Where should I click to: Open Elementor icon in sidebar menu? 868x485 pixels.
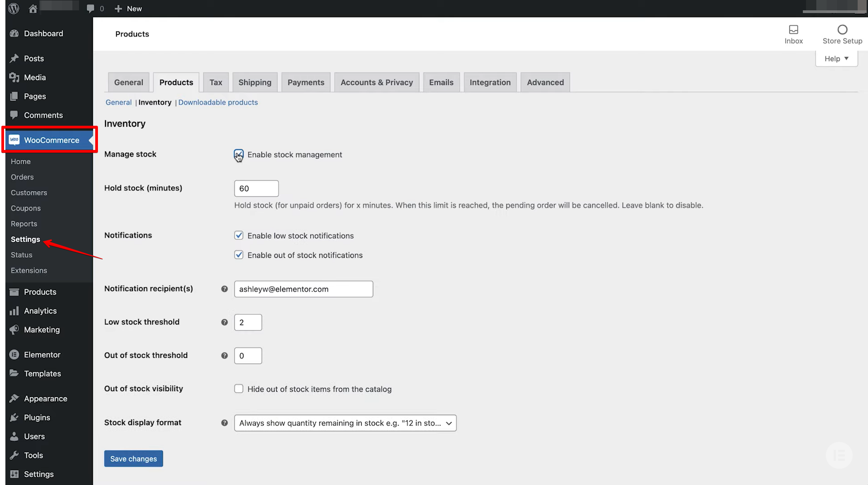(x=14, y=355)
